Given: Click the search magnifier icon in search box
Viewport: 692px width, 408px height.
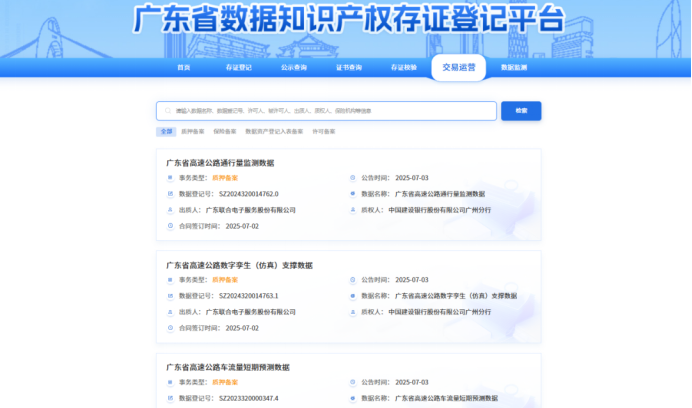Looking at the screenshot, I should click(x=166, y=111).
